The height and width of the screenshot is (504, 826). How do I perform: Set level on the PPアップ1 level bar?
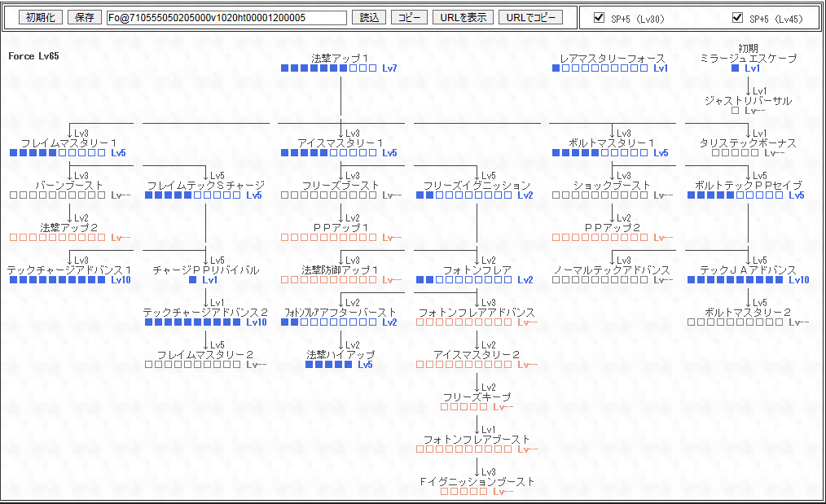pyautogui.click(x=329, y=238)
